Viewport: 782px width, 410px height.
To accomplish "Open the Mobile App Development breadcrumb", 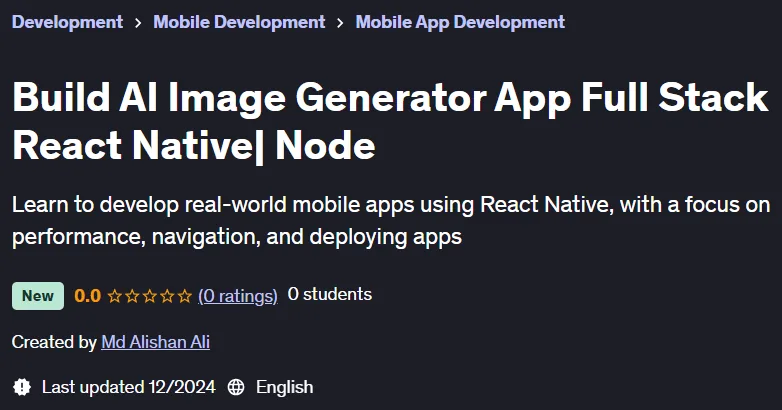I will pyautogui.click(x=460, y=22).
